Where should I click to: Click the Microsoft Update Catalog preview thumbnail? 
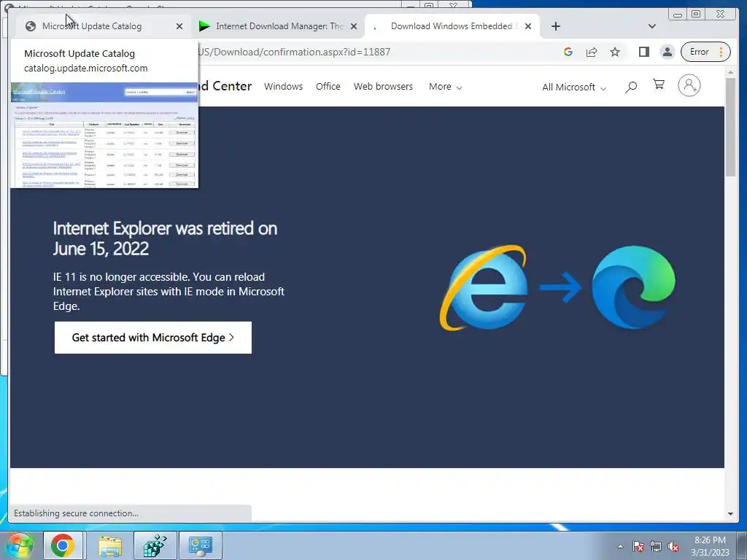click(x=104, y=135)
